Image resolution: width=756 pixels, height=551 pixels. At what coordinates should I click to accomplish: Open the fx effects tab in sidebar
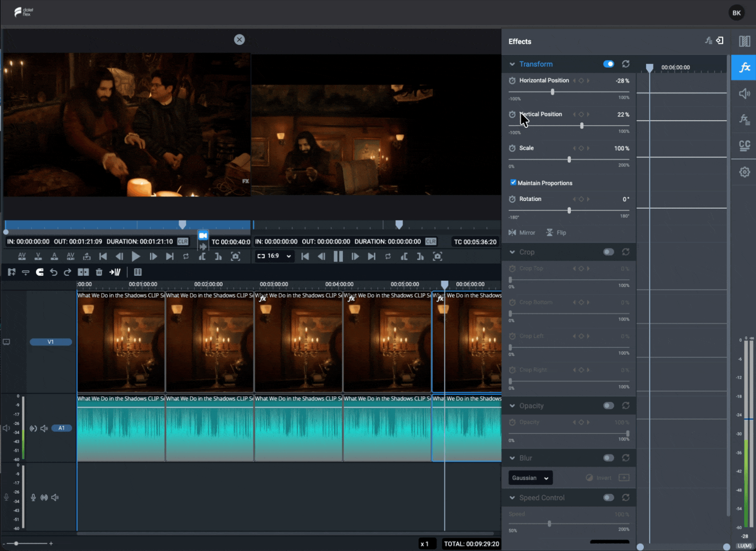pyautogui.click(x=744, y=68)
